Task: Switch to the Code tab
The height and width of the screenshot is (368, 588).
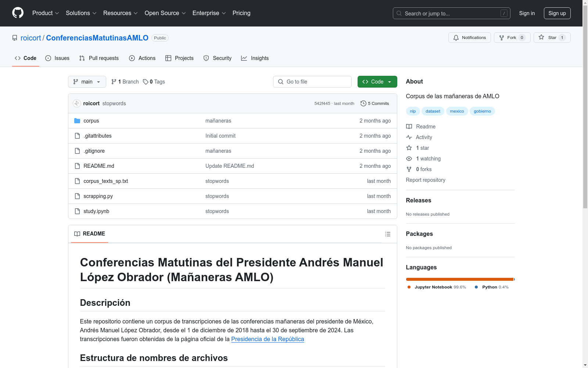Action: tap(25, 58)
